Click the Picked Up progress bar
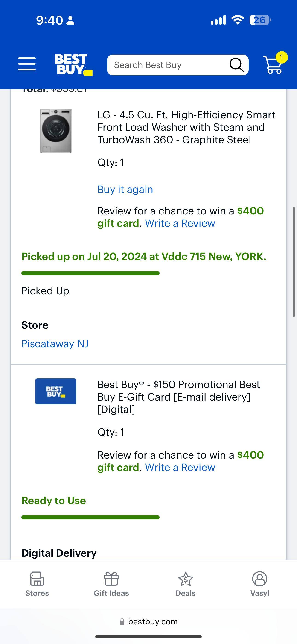Viewport: 297px width, 644px height. pyautogui.click(x=90, y=273)
